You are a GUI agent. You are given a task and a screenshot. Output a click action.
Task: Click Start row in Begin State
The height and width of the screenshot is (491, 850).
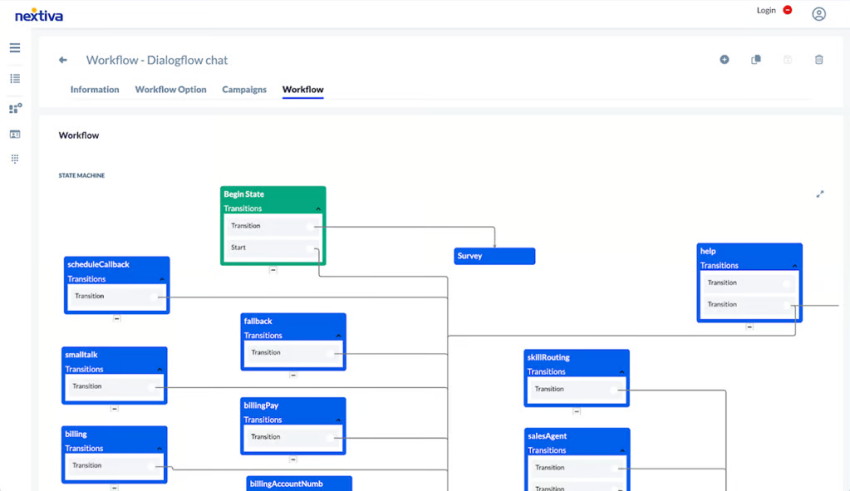click(273, 248)
